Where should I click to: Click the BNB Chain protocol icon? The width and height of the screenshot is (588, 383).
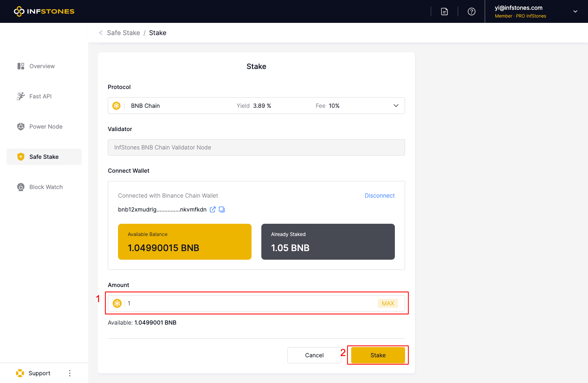116,106
